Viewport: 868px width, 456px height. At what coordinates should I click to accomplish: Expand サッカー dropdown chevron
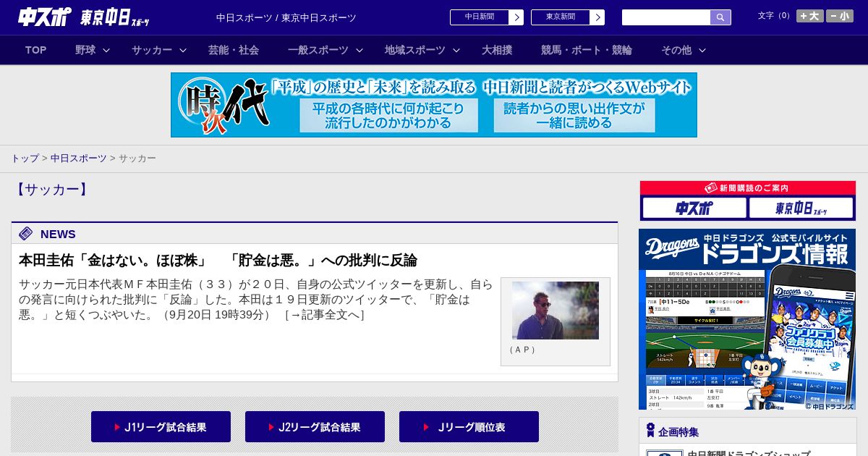tap(183, 50)
